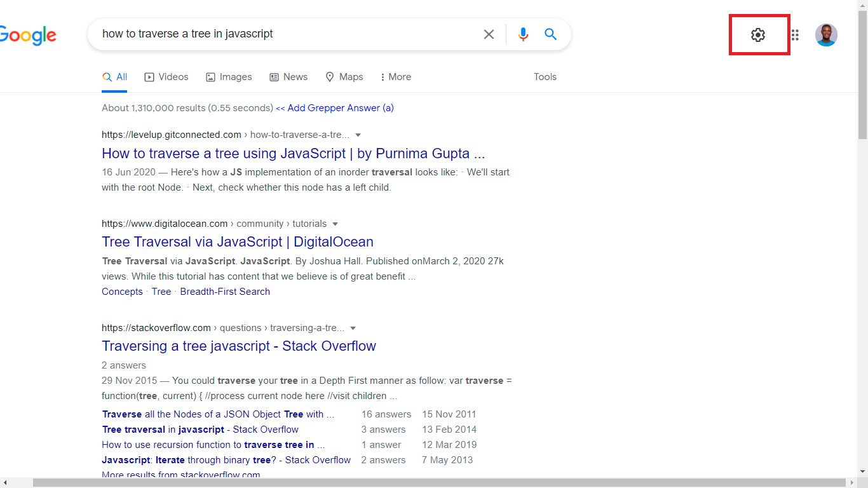Open the Google apps grid
Image resolution: width=868 pixels, height=488 pixels.
pos(795,35)
